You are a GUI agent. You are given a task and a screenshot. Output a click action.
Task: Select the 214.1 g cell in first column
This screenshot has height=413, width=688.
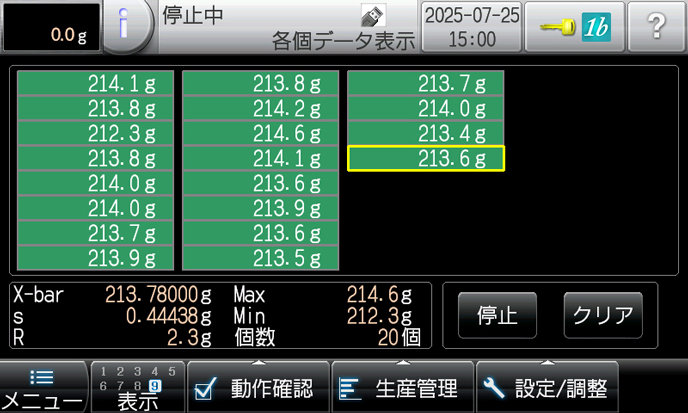[x=95, y=83]
